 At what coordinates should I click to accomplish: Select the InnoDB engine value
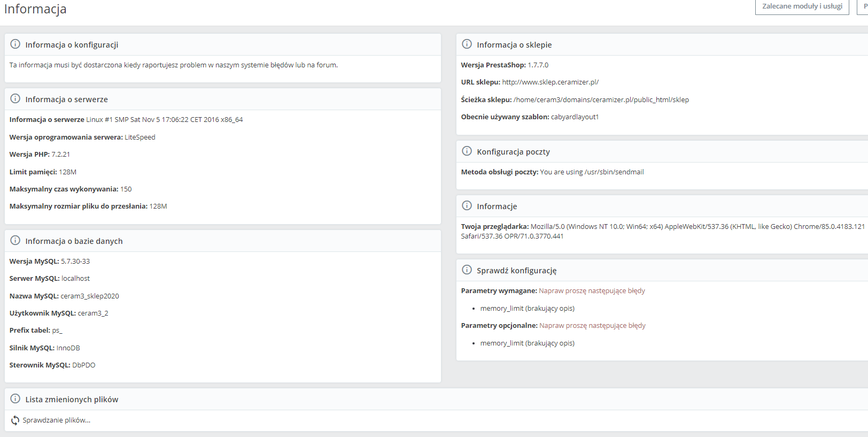(68, 348)
